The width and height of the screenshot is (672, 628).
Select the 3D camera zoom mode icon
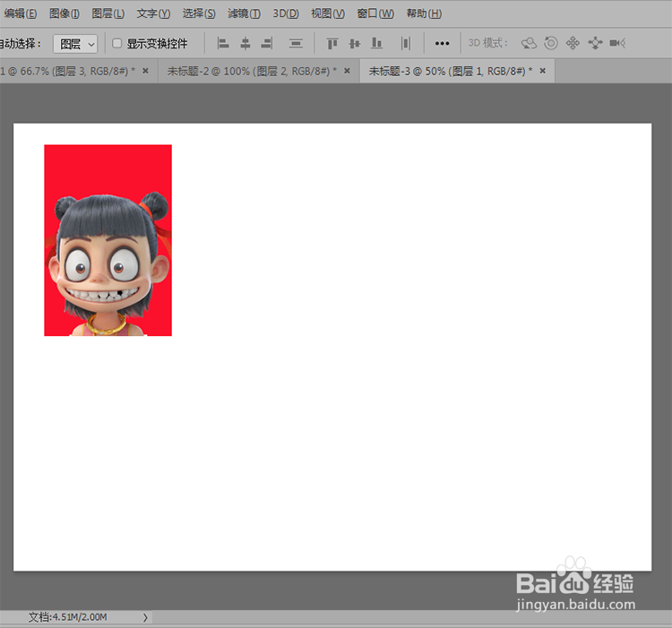click(x=617, y=43)
